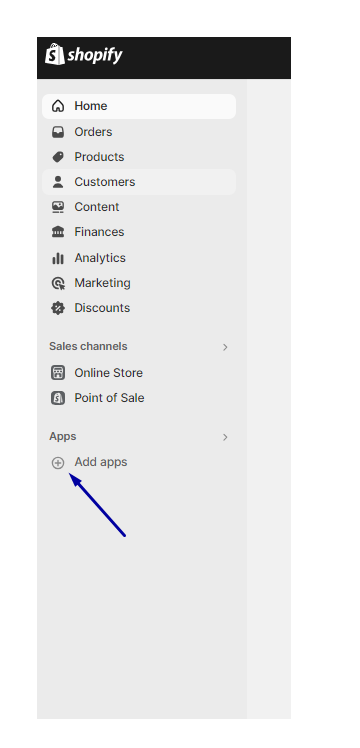The height and width of the screenshot is (748, 360).
Task: Click the Marketing target icon
Action: pos(58,283)
